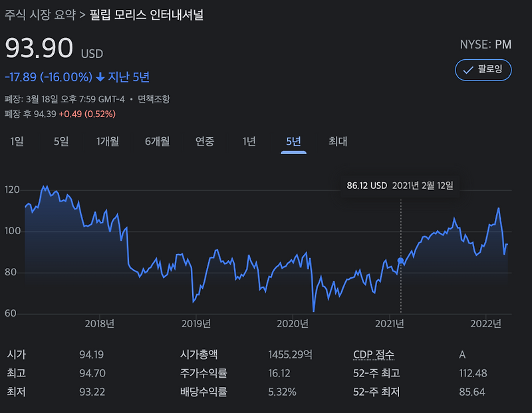The image size is (532, 413).
Task: Click the 최저 value 93.22
Action: click(x=92, y=392)
